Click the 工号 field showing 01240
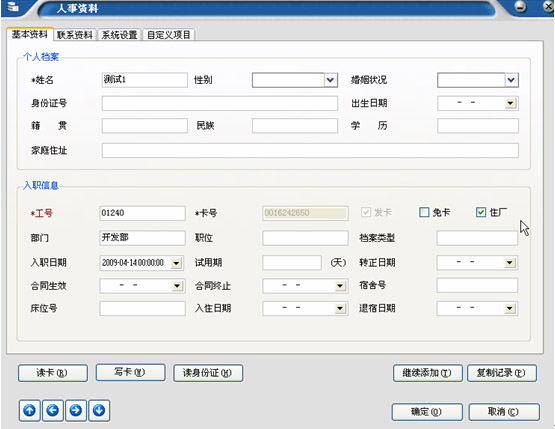This screenshot has width=555, height=429. [x=142, y=213]
